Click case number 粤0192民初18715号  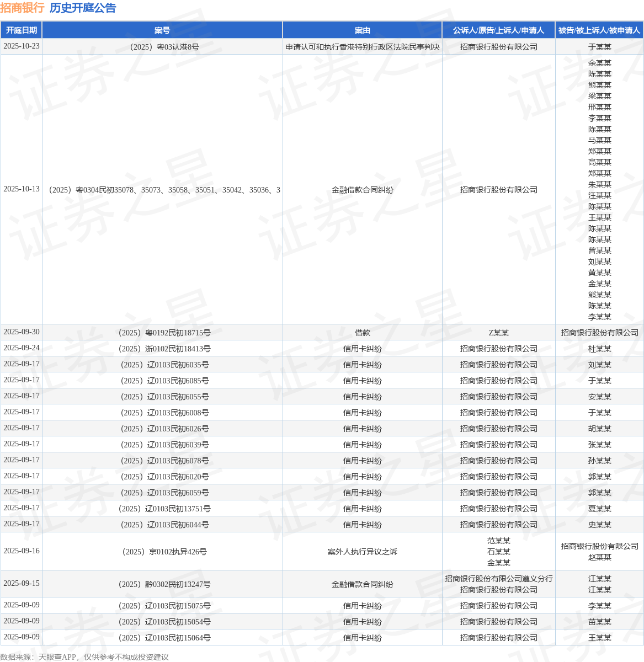point(162,333)
